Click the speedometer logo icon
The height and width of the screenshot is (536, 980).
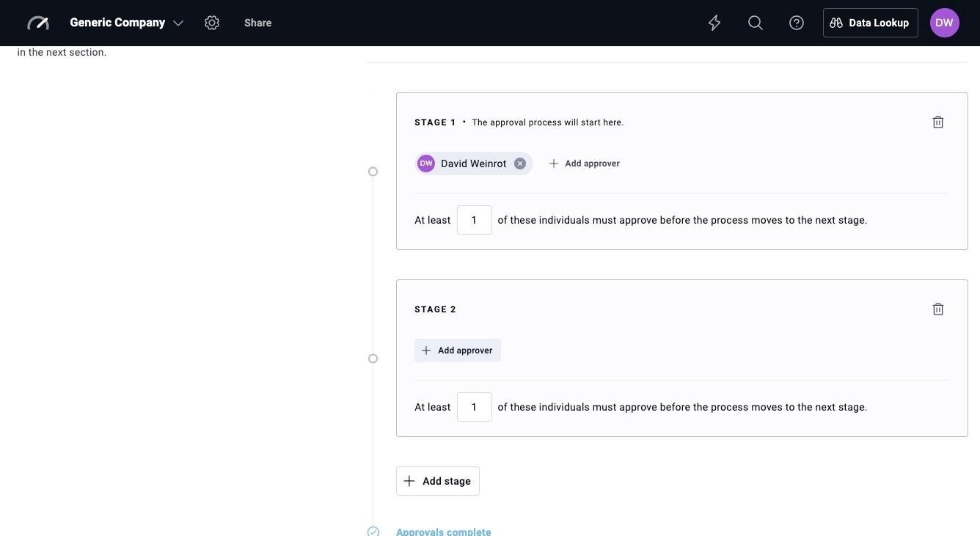[38, 23]
